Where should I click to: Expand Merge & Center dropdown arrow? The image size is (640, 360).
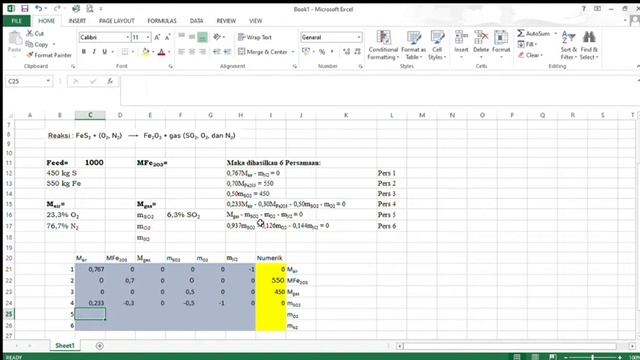[x=293, y=52]
